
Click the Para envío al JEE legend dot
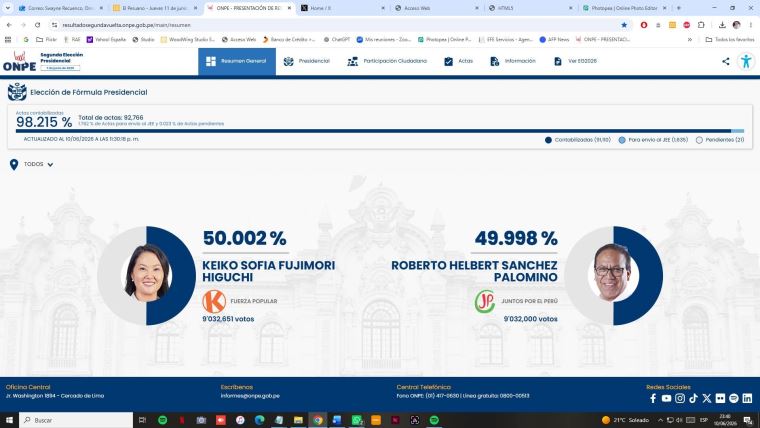click(622, 140)
